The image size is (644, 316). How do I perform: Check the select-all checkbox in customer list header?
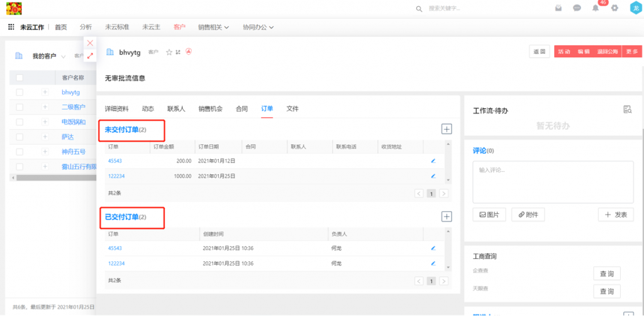(19, 77)
